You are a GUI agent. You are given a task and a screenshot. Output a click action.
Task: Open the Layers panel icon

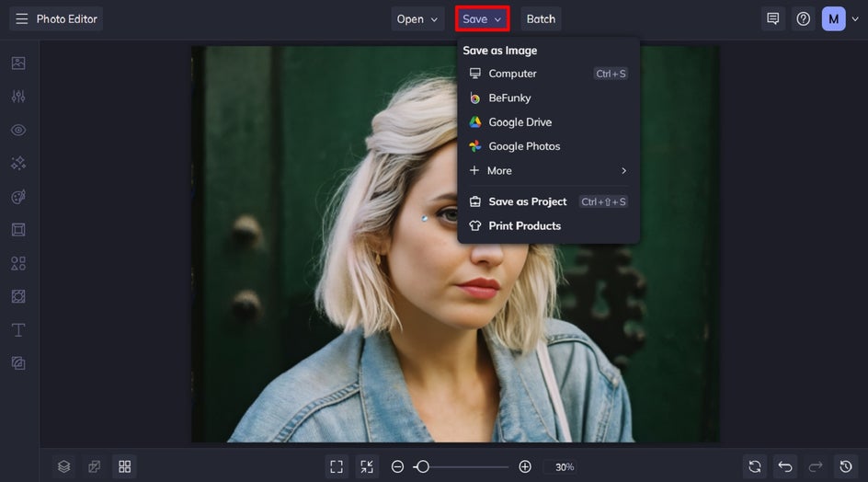tap(63, 466)
